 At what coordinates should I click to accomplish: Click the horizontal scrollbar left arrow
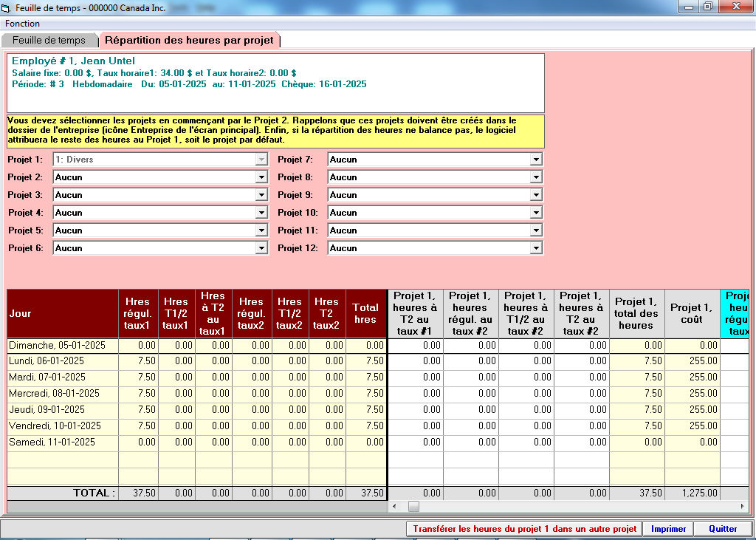pos(396,507)
